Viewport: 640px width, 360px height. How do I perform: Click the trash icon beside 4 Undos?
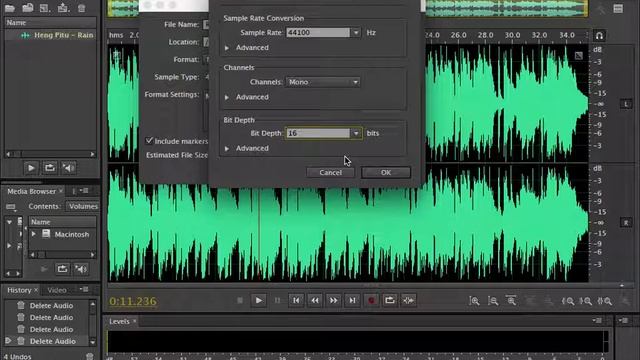click(90, 356)
